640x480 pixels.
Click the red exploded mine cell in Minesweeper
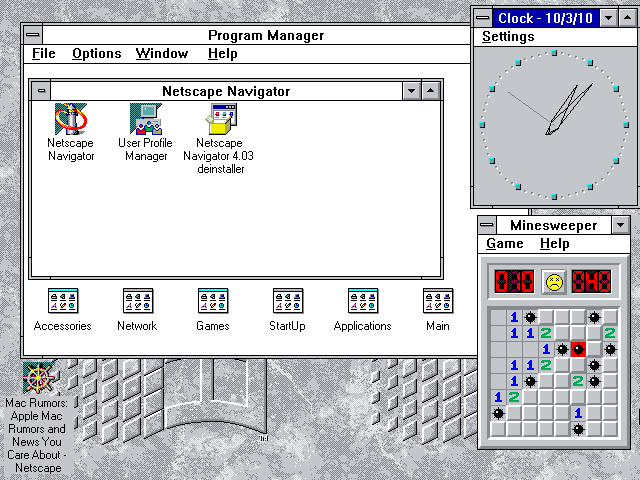point(578,349)
